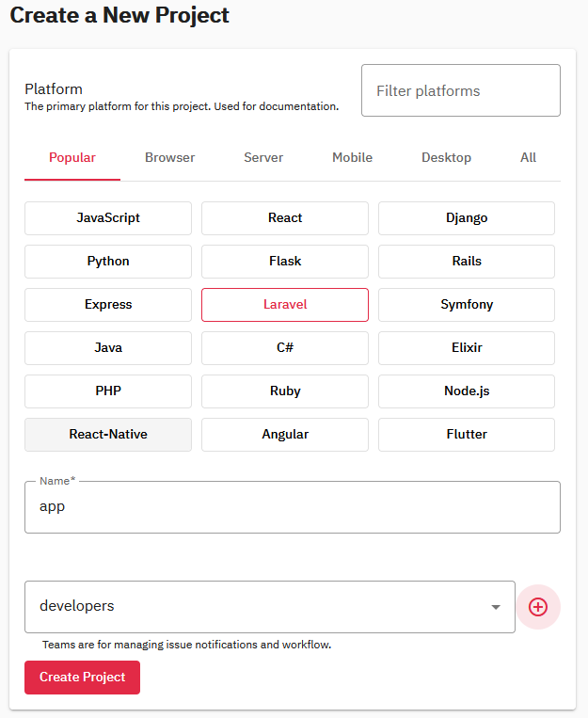The height and width of the screenshot is (718, 588).
Task: Select the PHP platform button
Action: pos(108,391)
